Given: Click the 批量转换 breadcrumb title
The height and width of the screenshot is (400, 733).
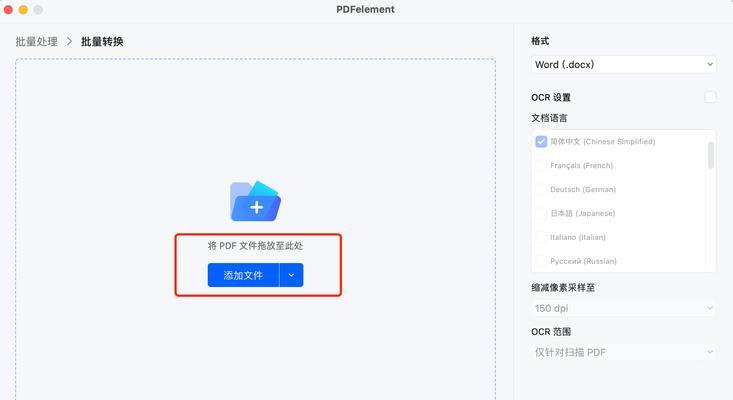Looking at the screenshot, I should (102, 42).
